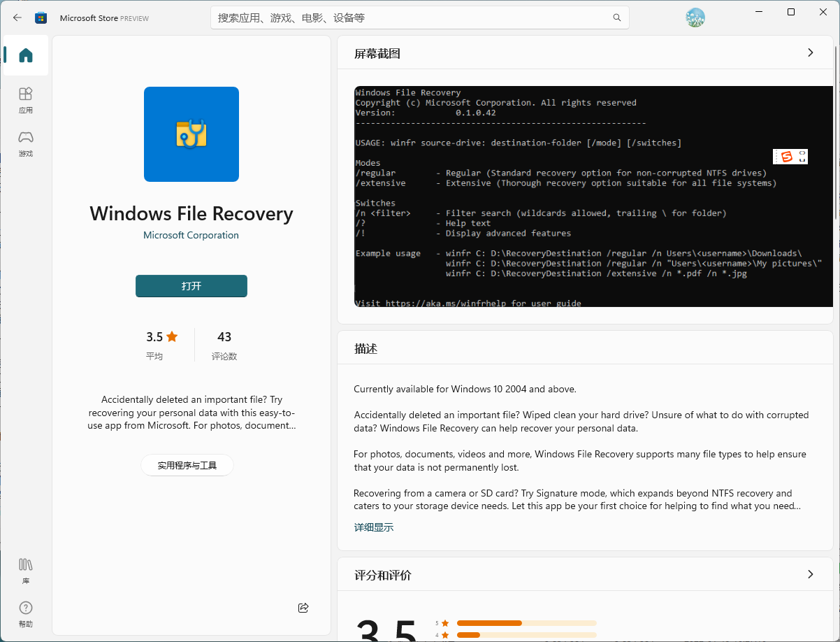
Task: Click the Windows File Recovery app icon
Action: [x=191, y=134]
